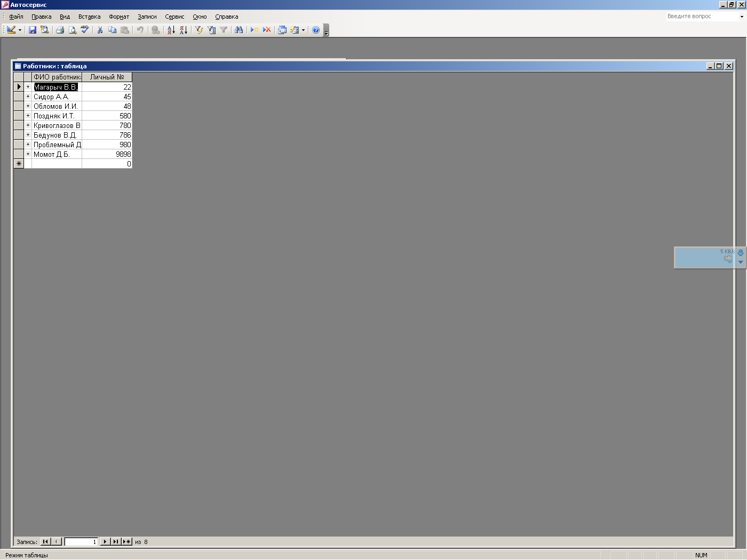Image resolution: width=747 pixels, height=560 pixels.
Task: Click the Личный № cell with value 786
Action: click(107, 135)
